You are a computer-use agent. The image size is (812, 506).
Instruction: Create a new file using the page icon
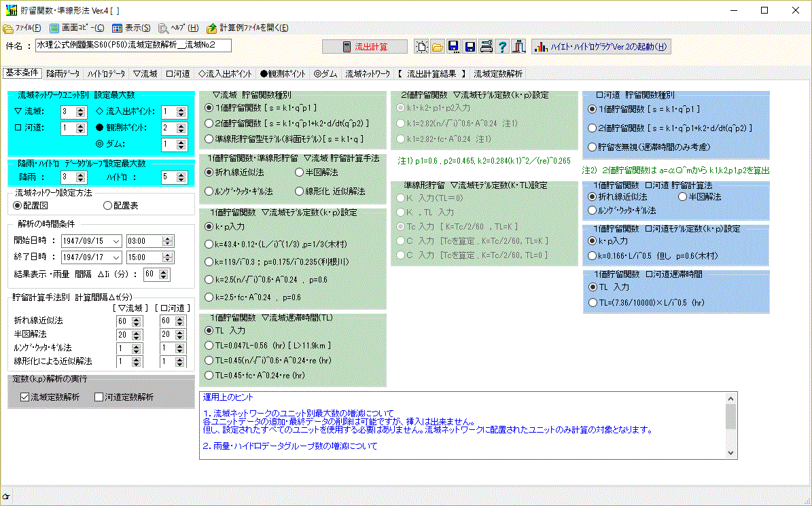pyautogui.click(x=421, y=46)
